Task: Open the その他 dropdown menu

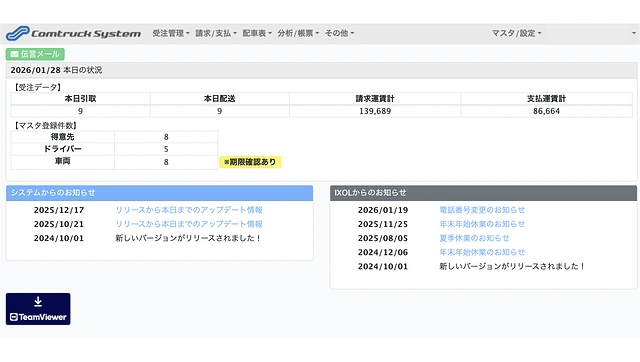Action: 339,33
